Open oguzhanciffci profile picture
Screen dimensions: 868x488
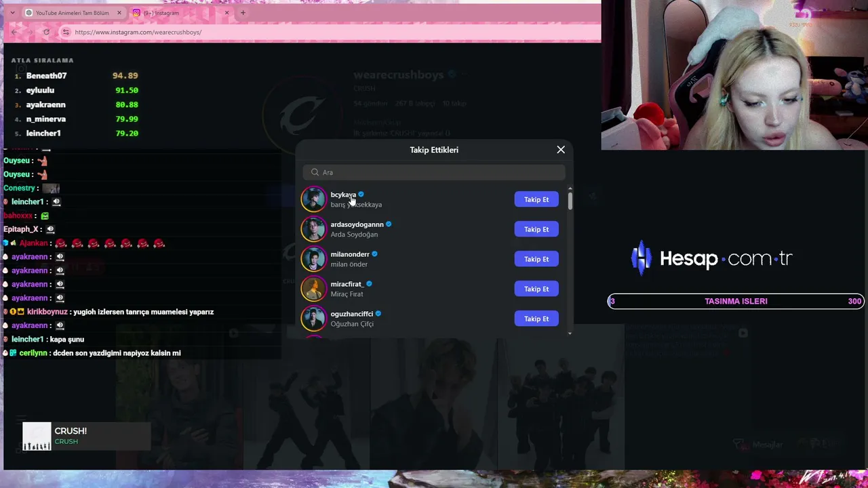pyautogui.click(x=313, y=319)
